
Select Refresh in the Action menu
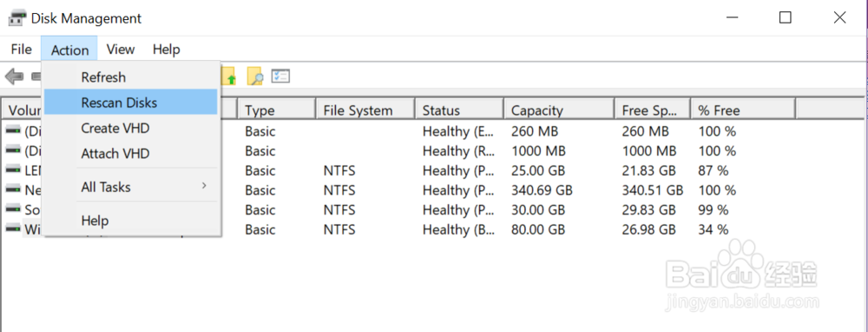click(x=131, y=77)
